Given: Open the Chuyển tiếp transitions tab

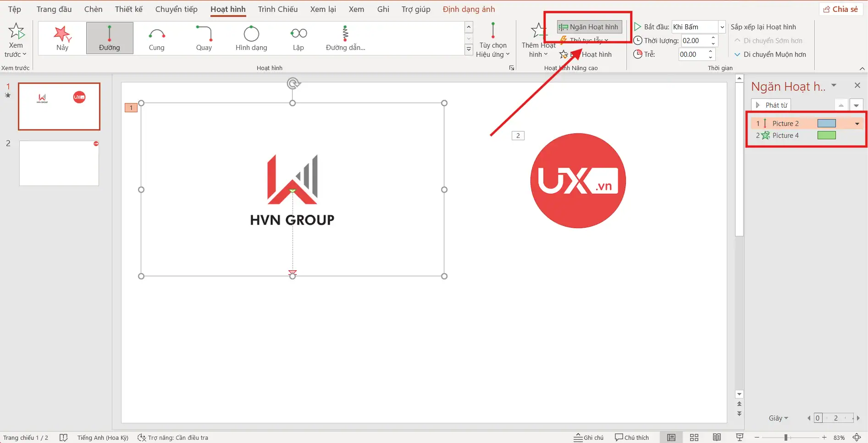Looking at the screenshot, I should [176, 9].
